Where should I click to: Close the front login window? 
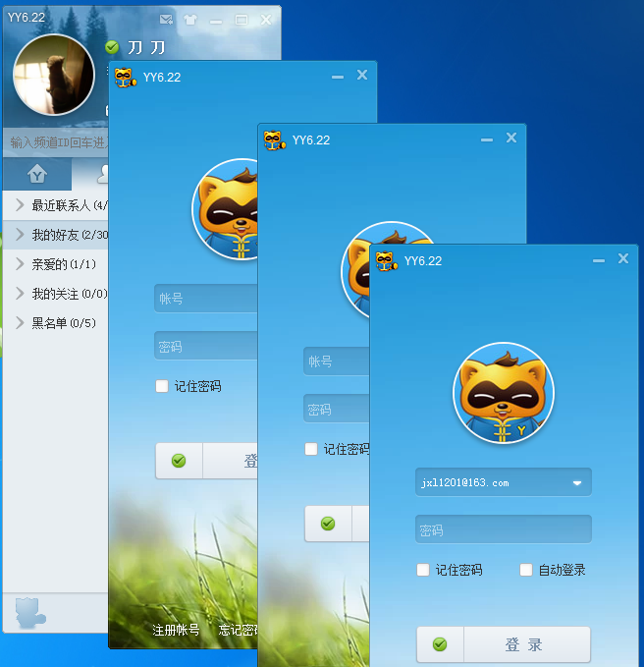click(623, 258)
